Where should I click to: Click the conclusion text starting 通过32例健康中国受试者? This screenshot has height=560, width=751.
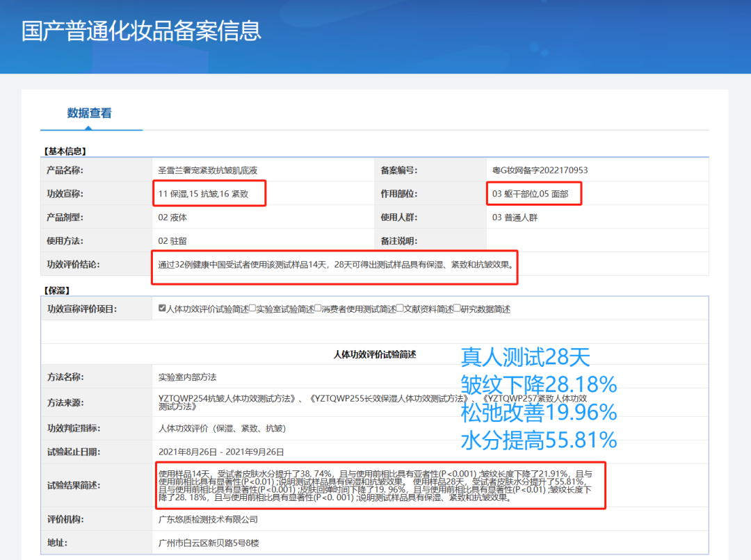click(x=337, y=265)
